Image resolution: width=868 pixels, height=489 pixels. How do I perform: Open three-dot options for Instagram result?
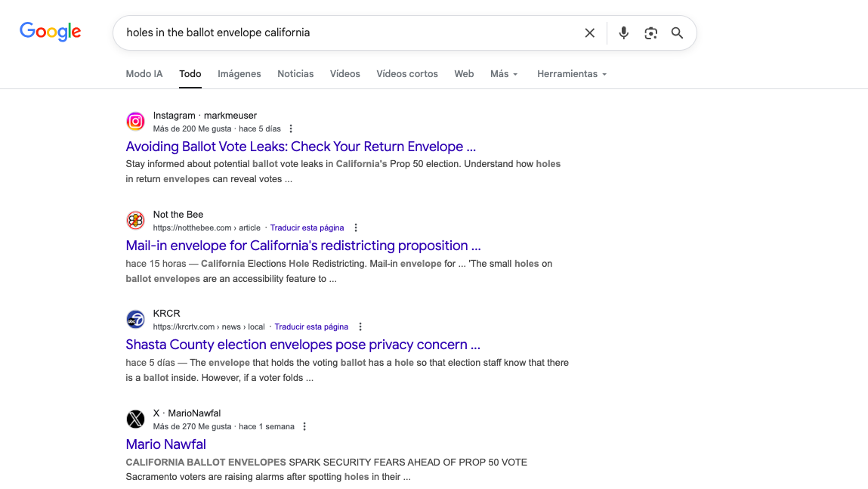point(291,129)
